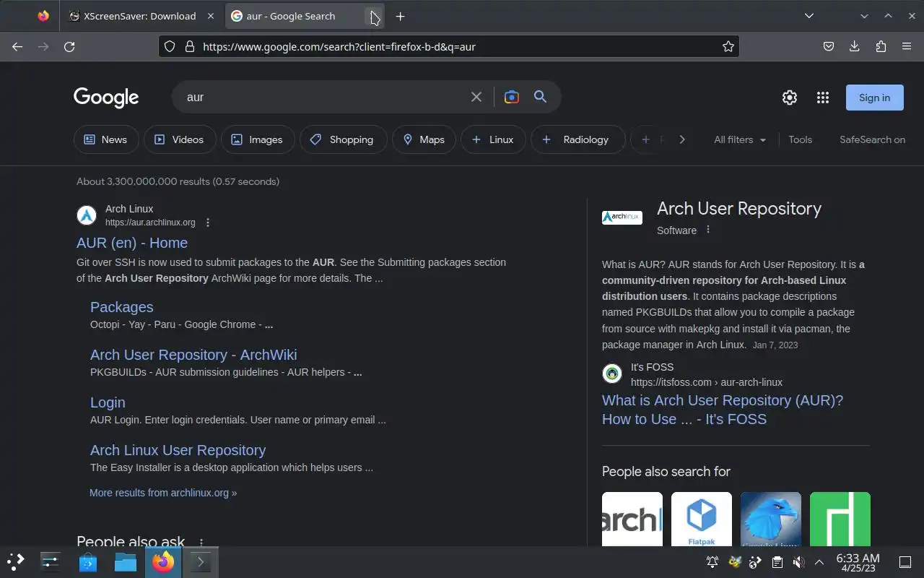Add Radiology to the search query

[x=577, y=139]
